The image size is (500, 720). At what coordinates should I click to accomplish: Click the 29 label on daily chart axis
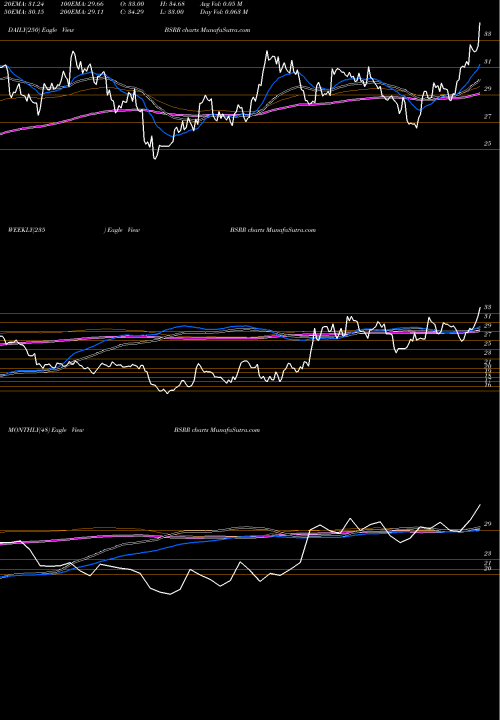pyautogui.click(x=488, y=89)
